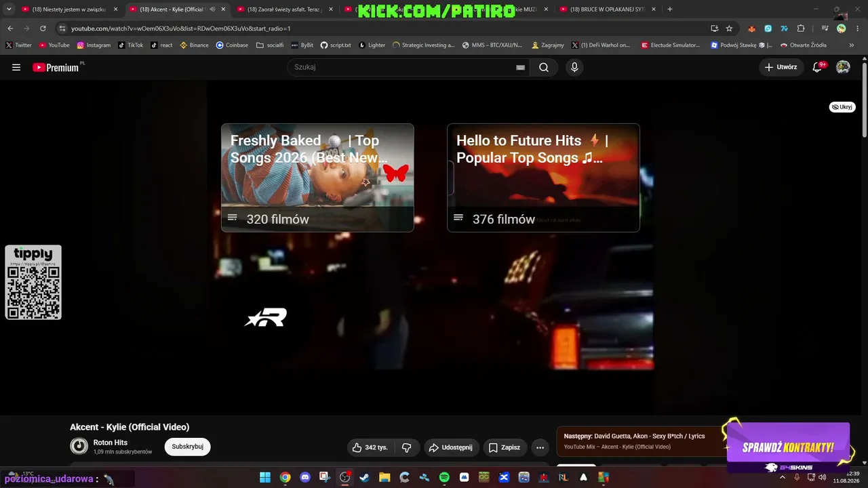Open a new browser tab
Screen dimensions: 868x488
670,9
